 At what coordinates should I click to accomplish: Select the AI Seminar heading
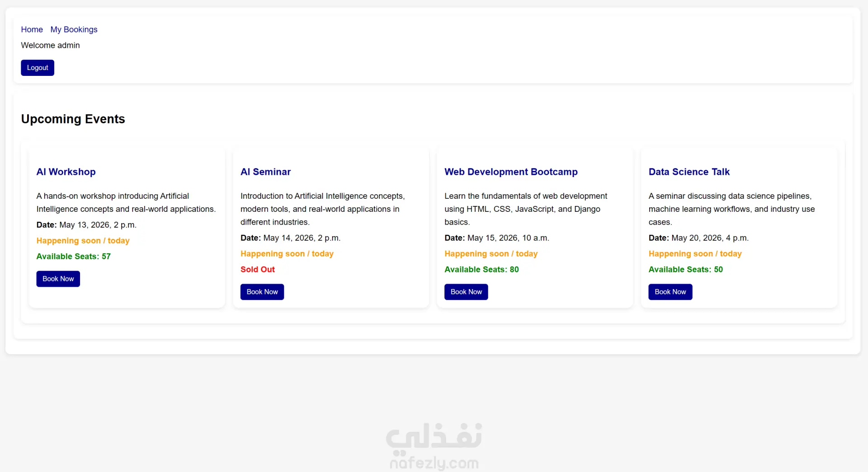pos(265,172)
